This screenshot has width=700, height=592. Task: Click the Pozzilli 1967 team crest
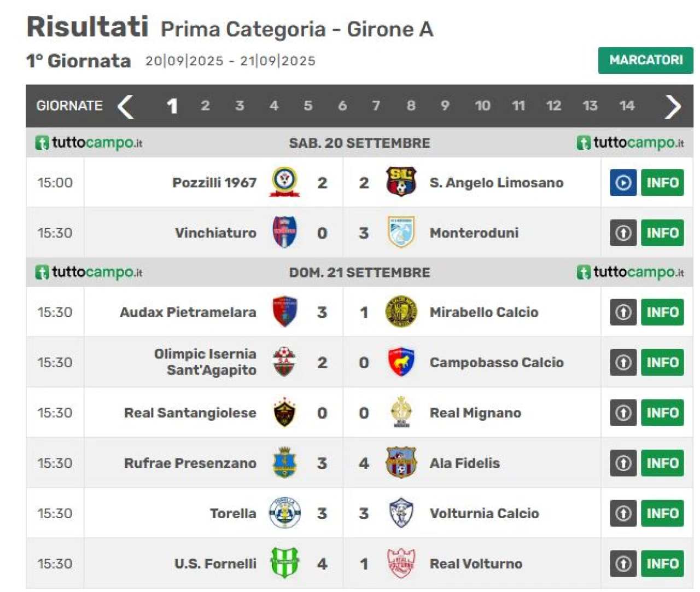click(x=284, y=182)
